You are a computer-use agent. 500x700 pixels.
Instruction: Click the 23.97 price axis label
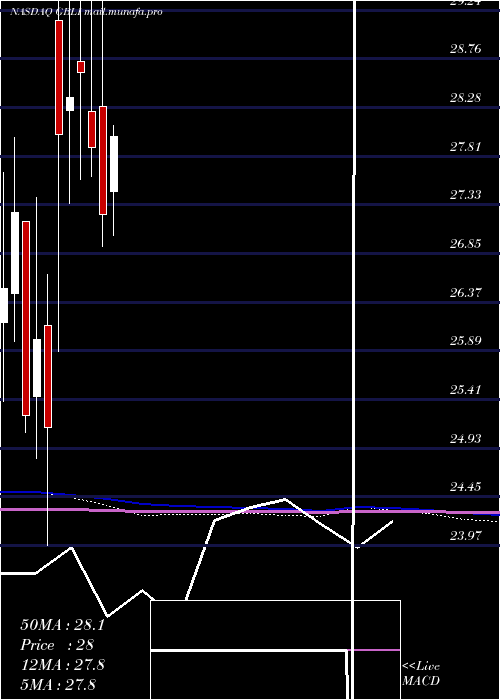(466, 535)
